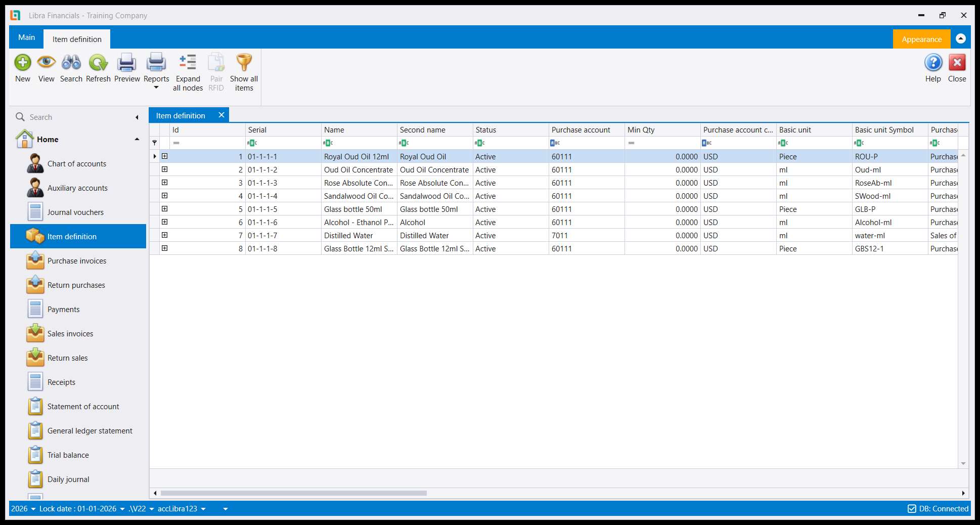Select the Item definition ribbon tab
980x525 pixels.
point(77,39)
